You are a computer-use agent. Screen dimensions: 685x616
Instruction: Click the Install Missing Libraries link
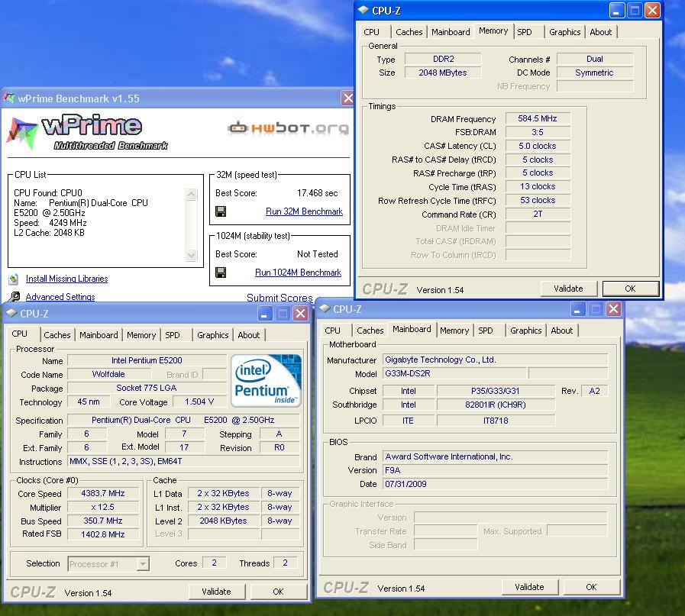67,279
